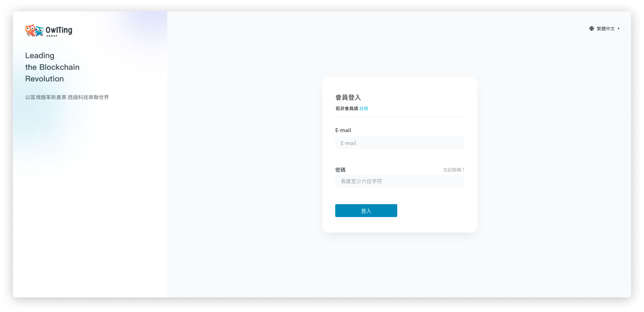The image size is (644, 312).
Task: Click the 會員登入 heading text
Action: click(x=348, y=97)
